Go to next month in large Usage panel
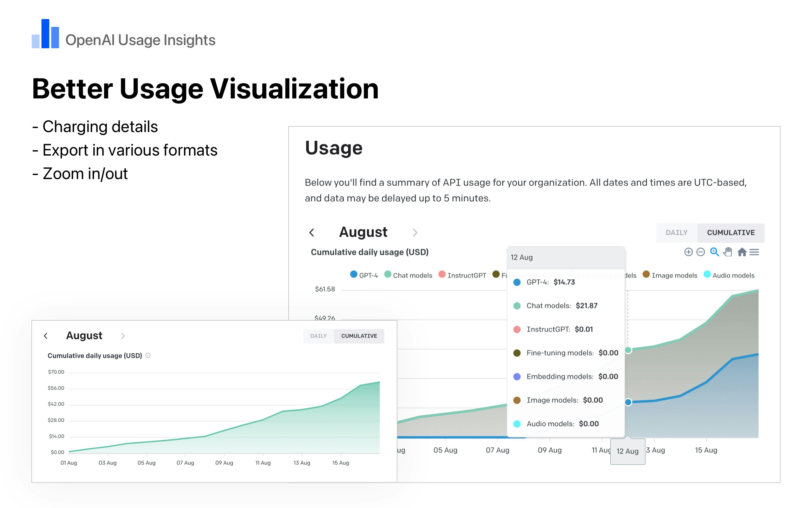 click(x=415, y=232)
